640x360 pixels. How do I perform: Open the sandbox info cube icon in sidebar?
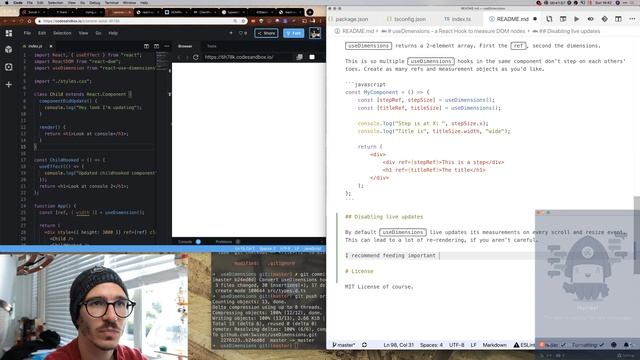[x=9, y=50]
